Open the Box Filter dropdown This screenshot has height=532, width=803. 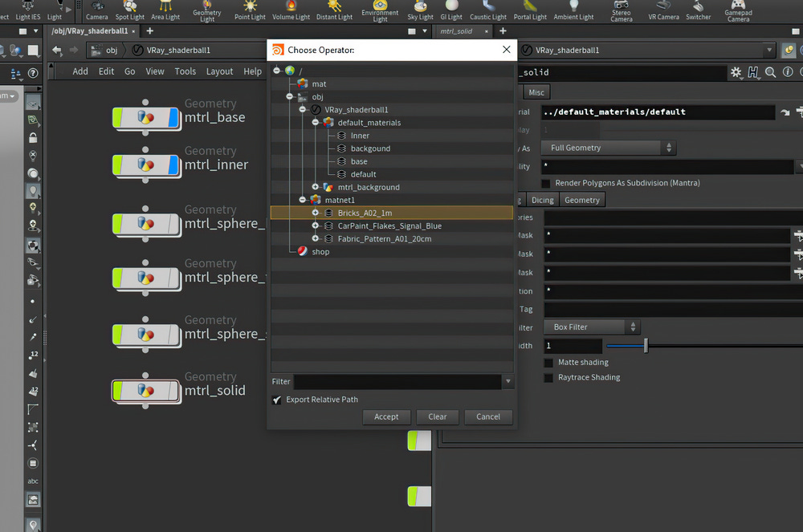(x=593, y=327)
